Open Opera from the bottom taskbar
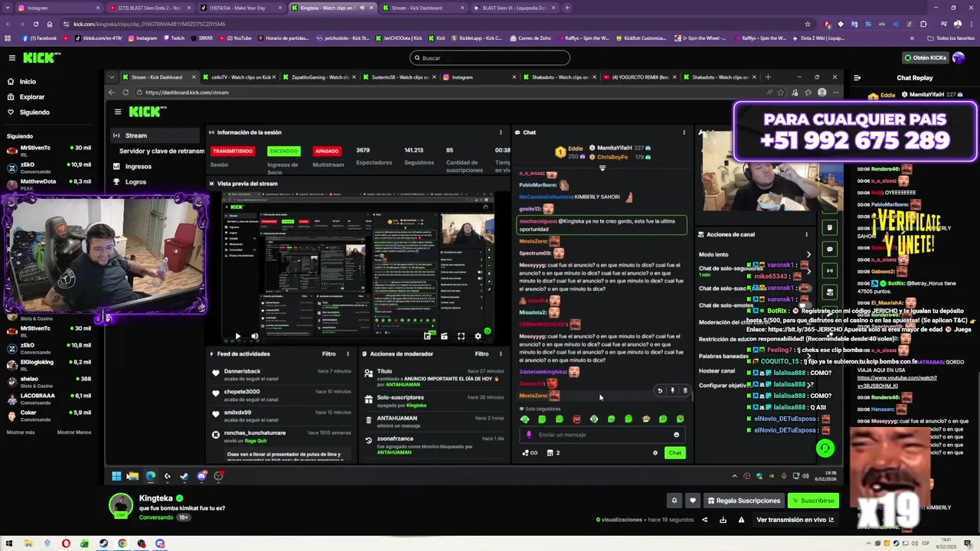 66,544
